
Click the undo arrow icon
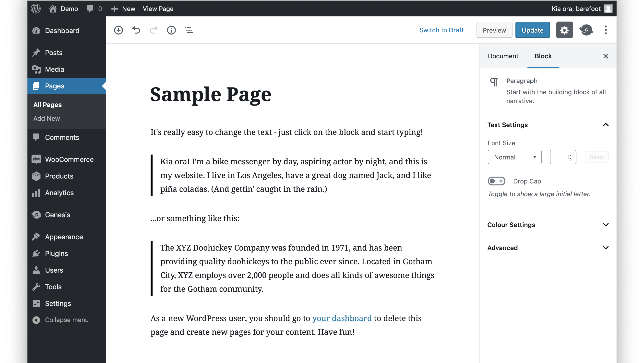(x=136, y=30)
